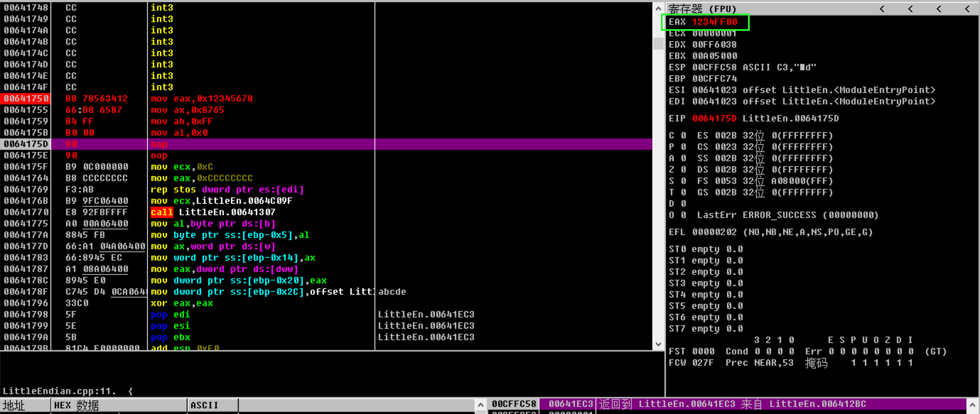Click the leftmost < arrow in registers header
The image size is (980, 414).
(882, 9)
